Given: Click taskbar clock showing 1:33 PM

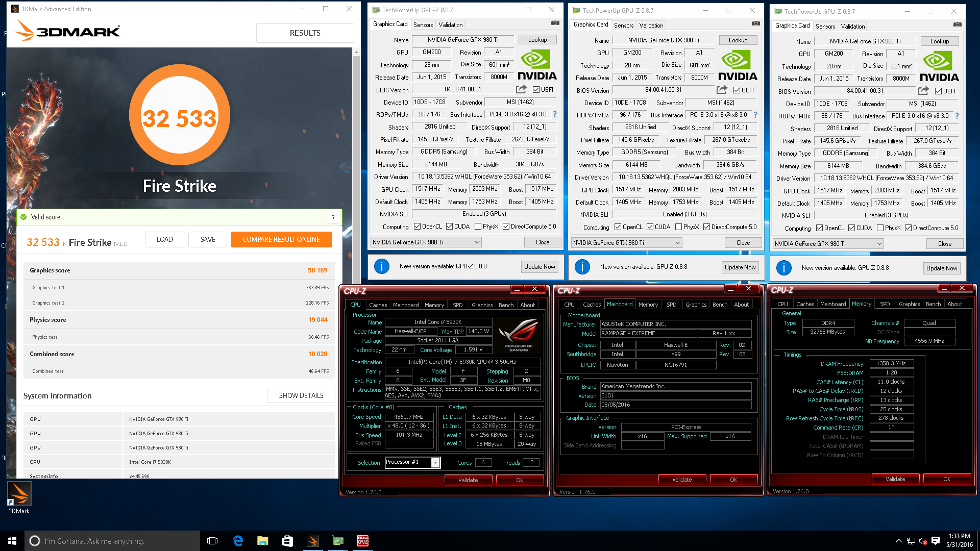Looking at the screenshot, I should point(960,540).
